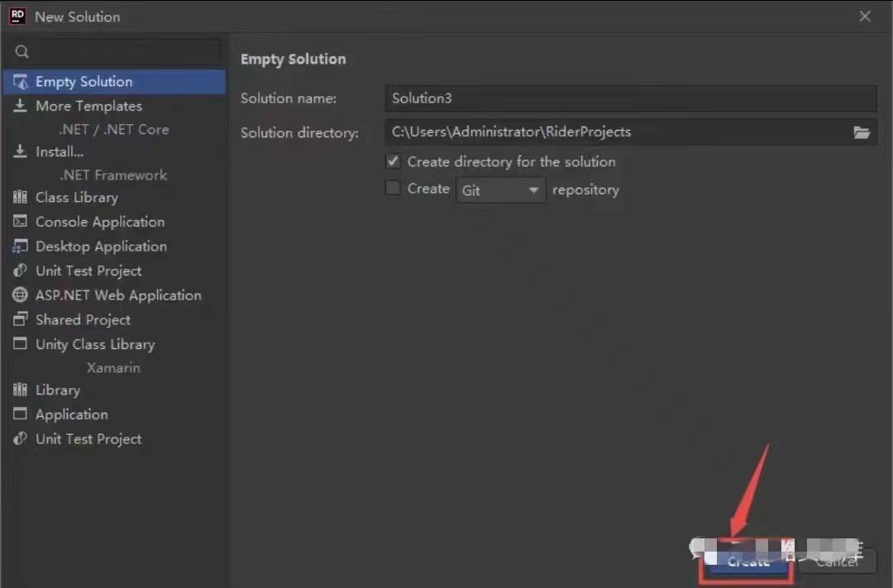
Task: Click the Install download icon
Action: coord(20,151)
